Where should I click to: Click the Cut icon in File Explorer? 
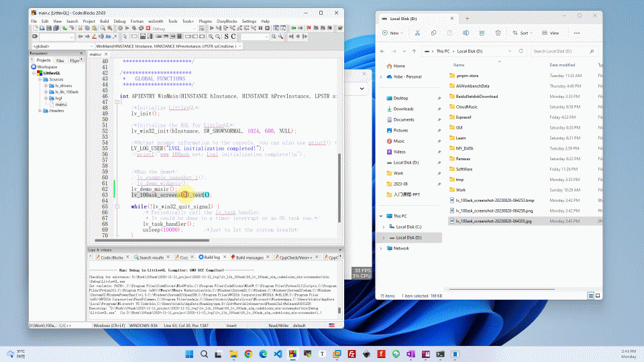[417, 33]
